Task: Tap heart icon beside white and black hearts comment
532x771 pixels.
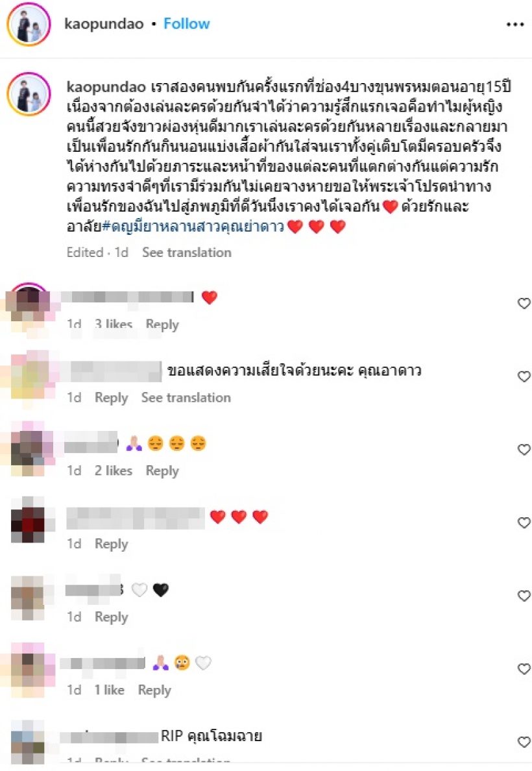Action: click(524, 596)
